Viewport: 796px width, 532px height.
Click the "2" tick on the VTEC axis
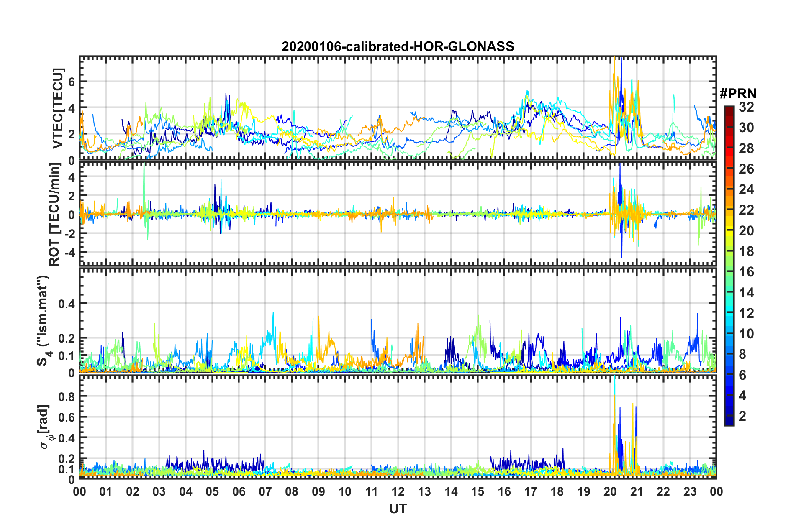coord(71,135)
